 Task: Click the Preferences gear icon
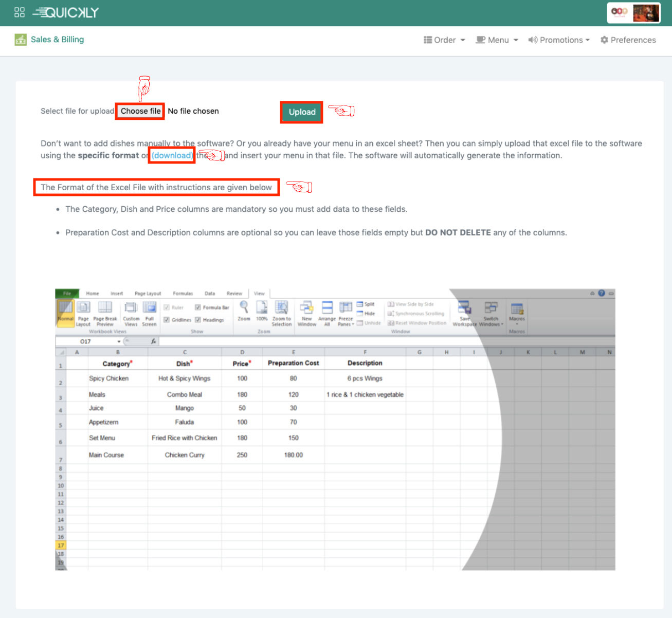click(604, 40)
